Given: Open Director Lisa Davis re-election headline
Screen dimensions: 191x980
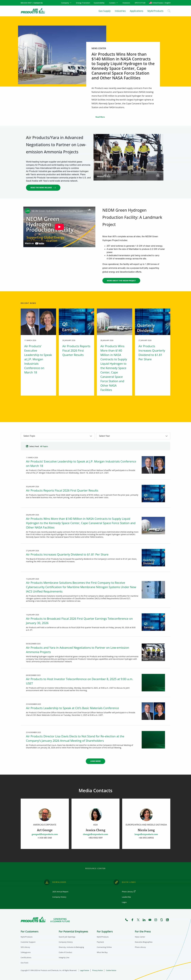Looking at the screenshot, I should 75,738.
